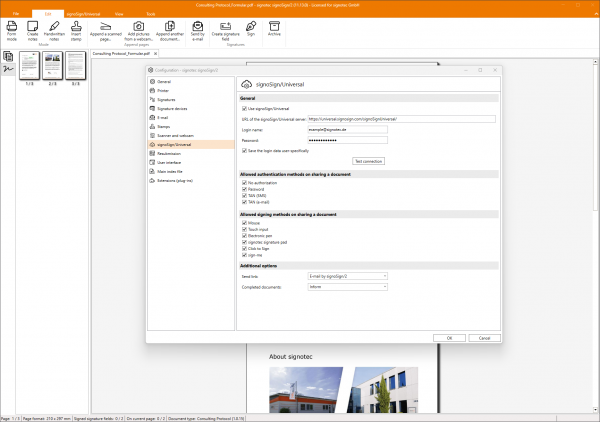
Task: Open the signatures side panel icon
Action: click(8, 69)
